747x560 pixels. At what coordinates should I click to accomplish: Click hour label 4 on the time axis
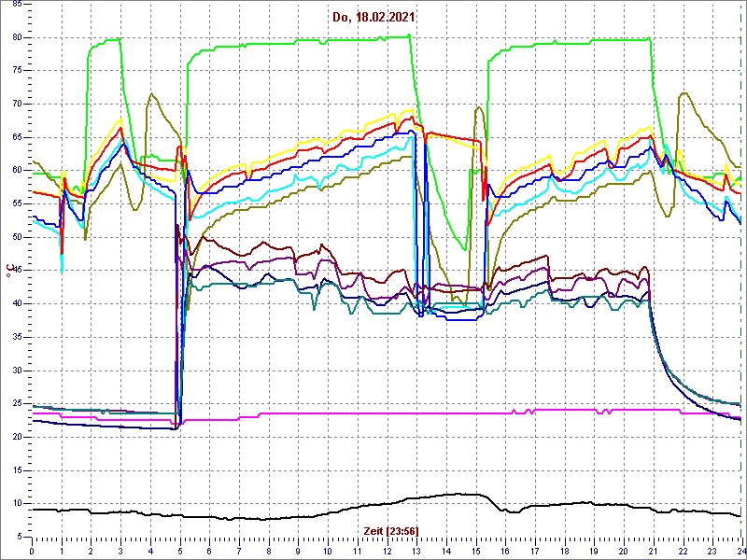150,551
